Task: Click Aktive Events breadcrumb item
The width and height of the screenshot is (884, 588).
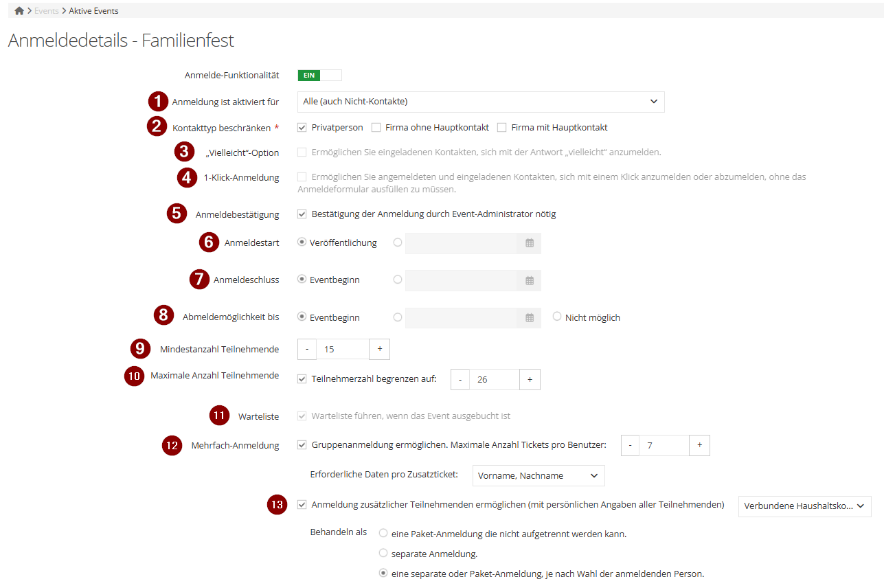Action: coord(93,11)
